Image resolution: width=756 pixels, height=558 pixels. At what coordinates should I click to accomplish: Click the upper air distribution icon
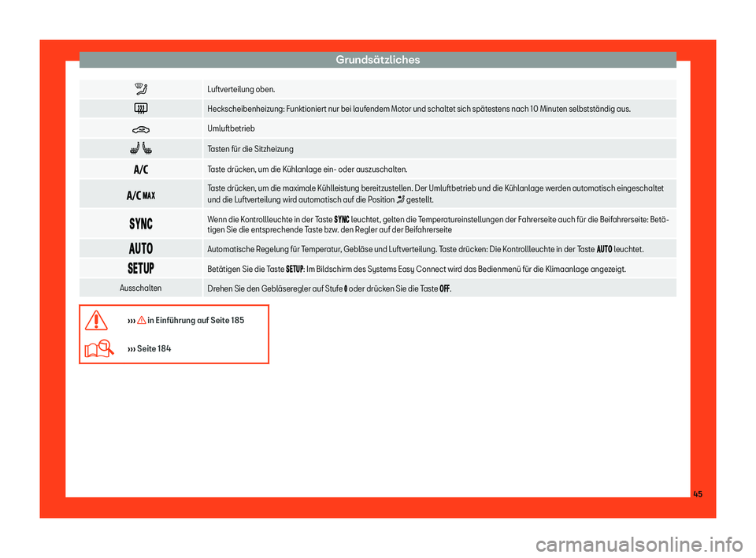pyautogui.click(x=141, y=89)
